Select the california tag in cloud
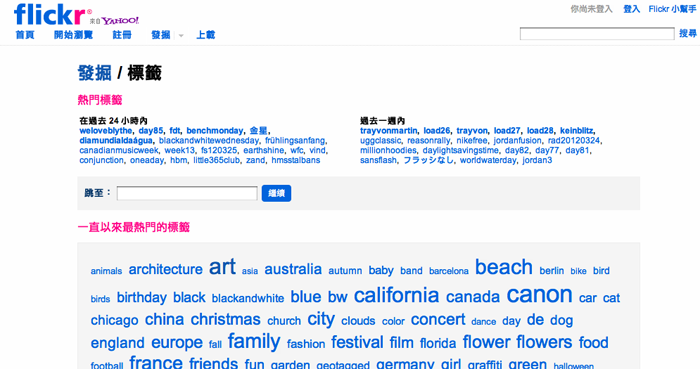700x369 pixels. tap(396, 295)
